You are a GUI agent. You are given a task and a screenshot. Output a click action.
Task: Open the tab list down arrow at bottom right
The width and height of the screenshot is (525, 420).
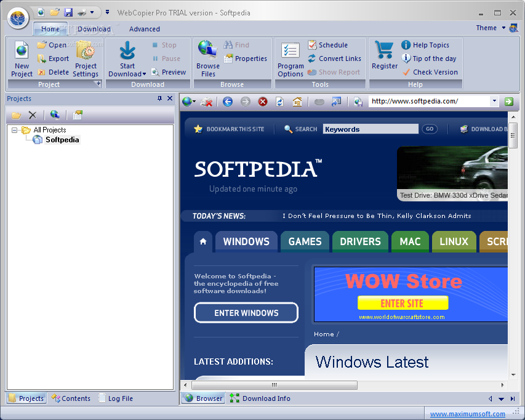(x=501, y=399)
